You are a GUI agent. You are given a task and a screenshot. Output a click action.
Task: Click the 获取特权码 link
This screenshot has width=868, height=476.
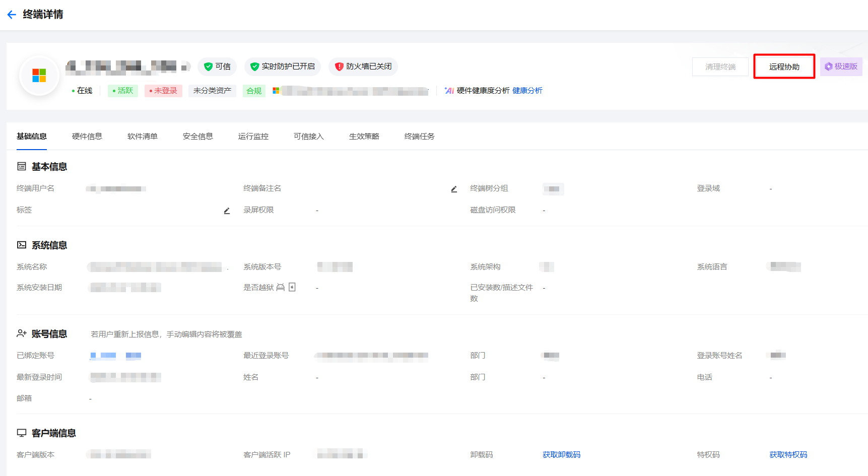pyautogui.click(x=788, y=455)
